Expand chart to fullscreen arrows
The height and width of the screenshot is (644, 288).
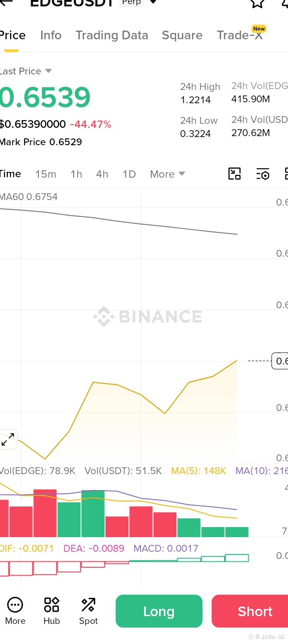pos(8,439)
